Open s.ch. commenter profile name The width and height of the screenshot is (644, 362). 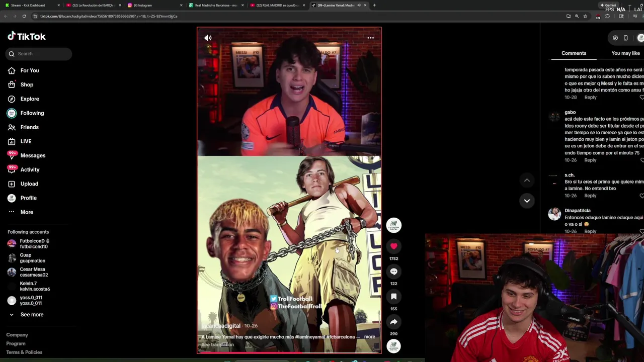[x=570, y=175]
